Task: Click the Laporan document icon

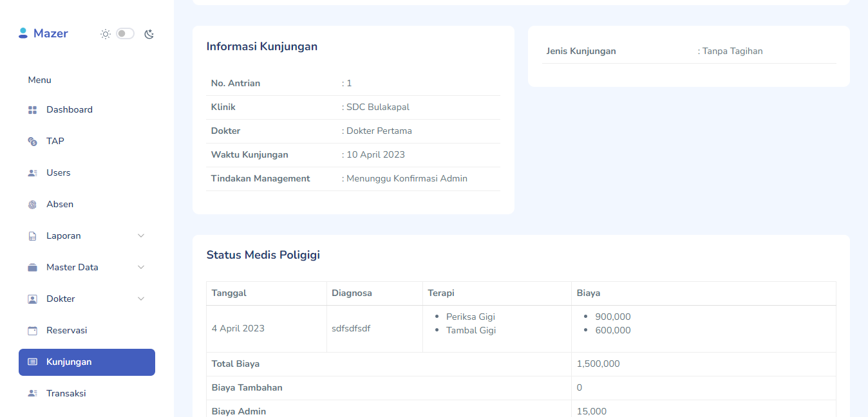Action: (x=32, y=236)
